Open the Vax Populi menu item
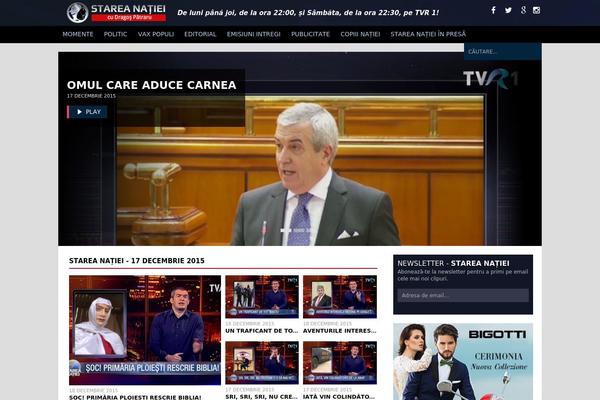The image size is (600, 400). click(x=156, y=34)
